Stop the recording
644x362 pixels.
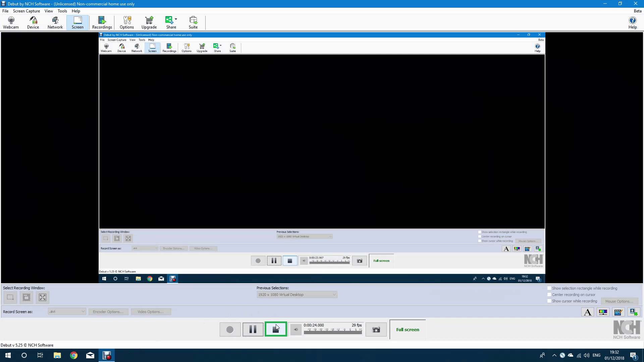(x=276, y=329)
